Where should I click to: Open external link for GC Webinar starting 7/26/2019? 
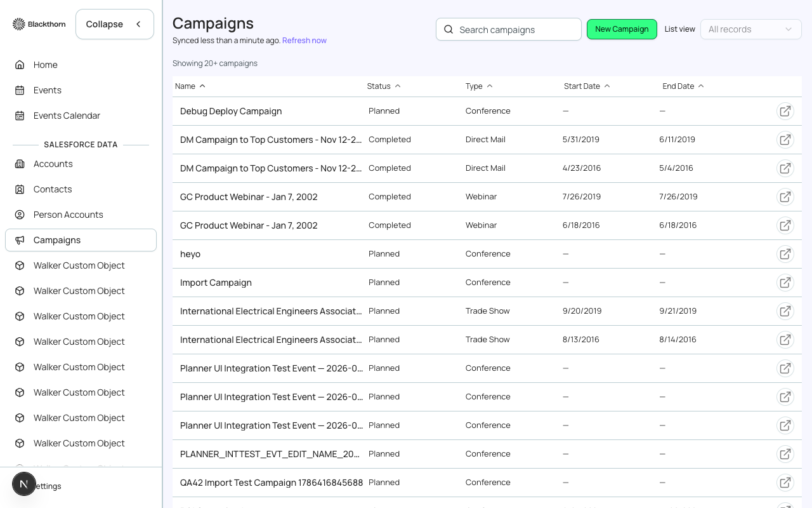[785, 197]
